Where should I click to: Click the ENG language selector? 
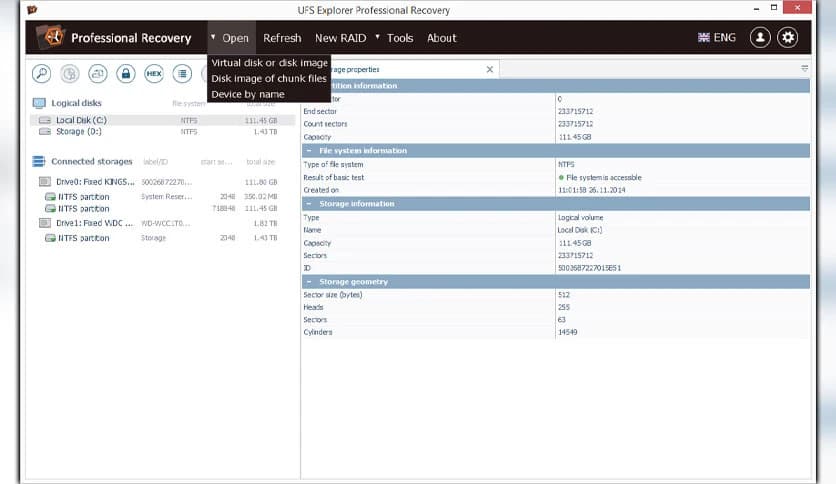(x=717, y=38)
